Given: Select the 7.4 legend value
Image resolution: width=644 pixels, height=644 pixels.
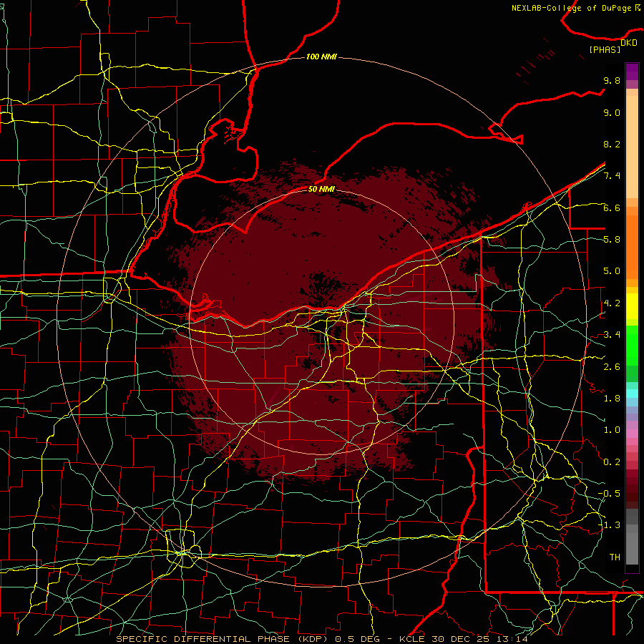Looking at the screenshot, I should point(612,176).
